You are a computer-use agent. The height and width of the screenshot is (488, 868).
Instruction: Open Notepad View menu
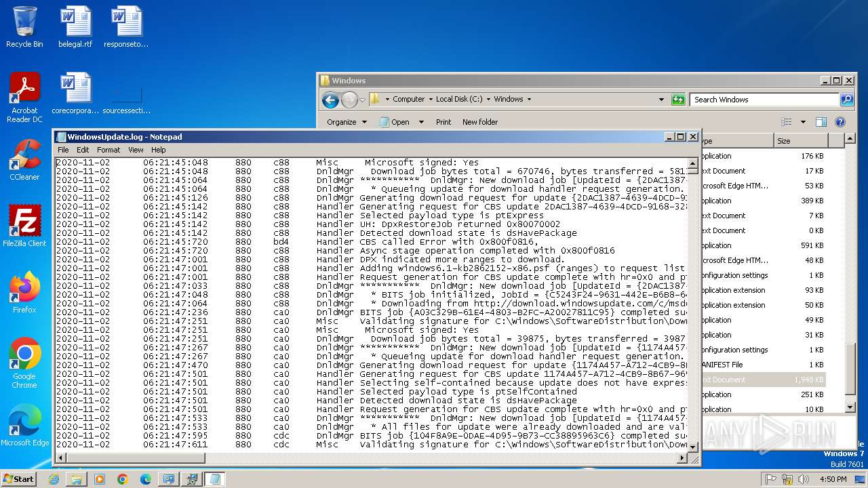pyautogui.click(x=136, y=150)
